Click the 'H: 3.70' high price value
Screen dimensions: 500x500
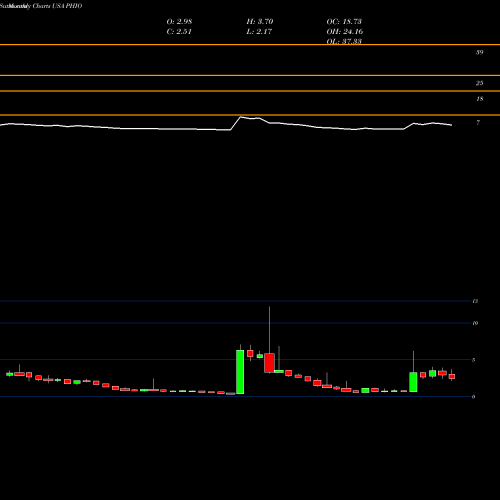pyautogui.click(x=260, y=22)
